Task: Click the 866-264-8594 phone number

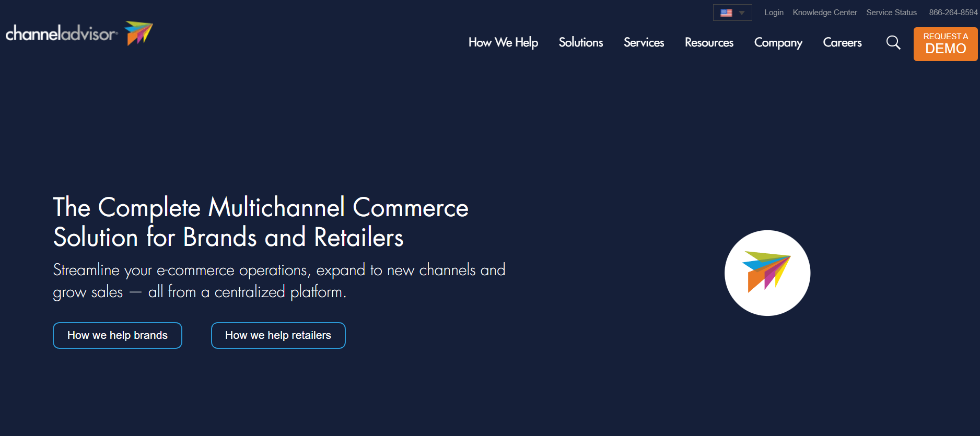Action: pyautogui.click(x=953, y=13)
